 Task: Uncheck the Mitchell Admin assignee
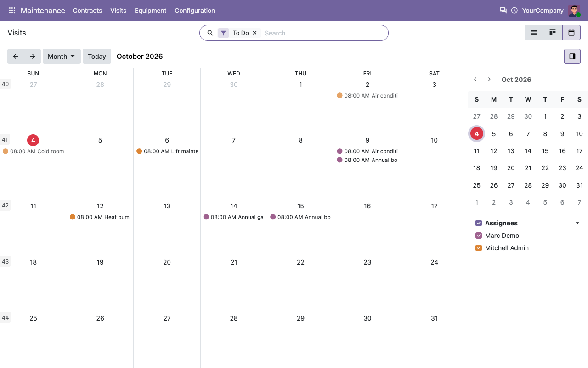coord(479,248)
